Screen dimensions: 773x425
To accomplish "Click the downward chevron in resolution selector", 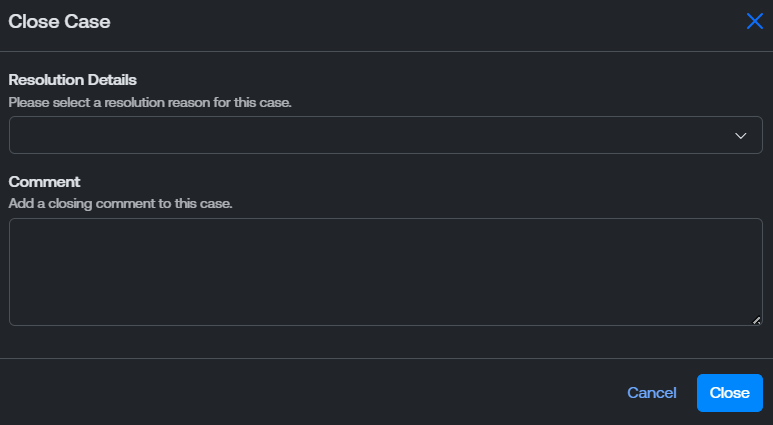I will 740,136.
